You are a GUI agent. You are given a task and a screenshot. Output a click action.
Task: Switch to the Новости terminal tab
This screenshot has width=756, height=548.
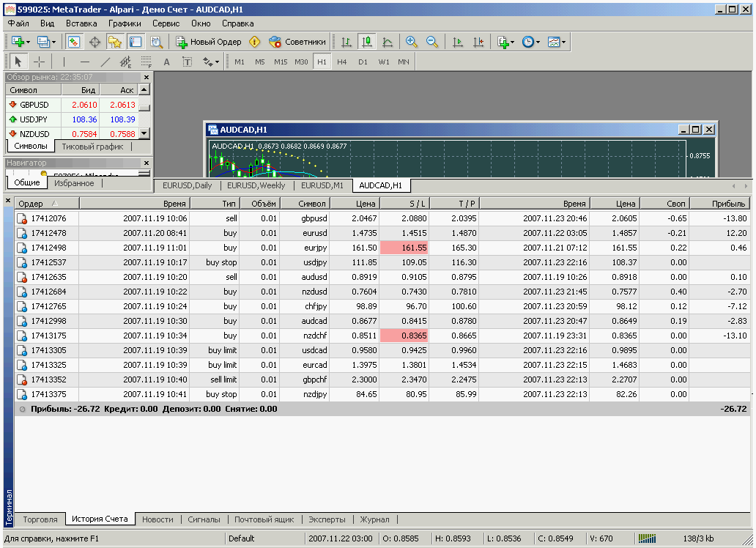[x=157, y=519]
